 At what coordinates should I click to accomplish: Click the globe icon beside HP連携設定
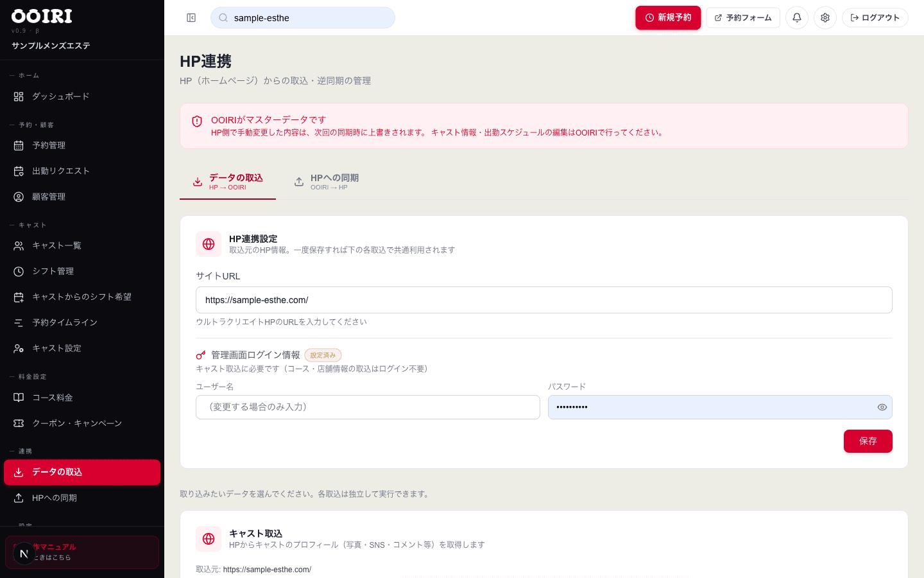pos(209,244)
